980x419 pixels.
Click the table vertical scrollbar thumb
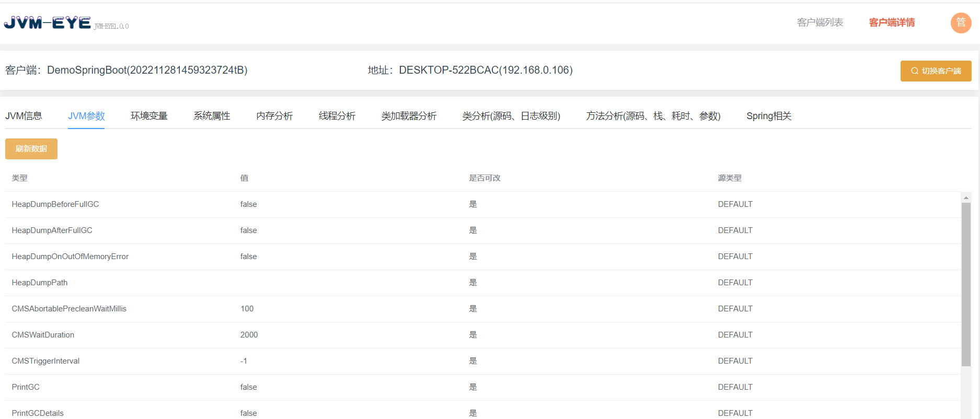click(x=966, y=284)
